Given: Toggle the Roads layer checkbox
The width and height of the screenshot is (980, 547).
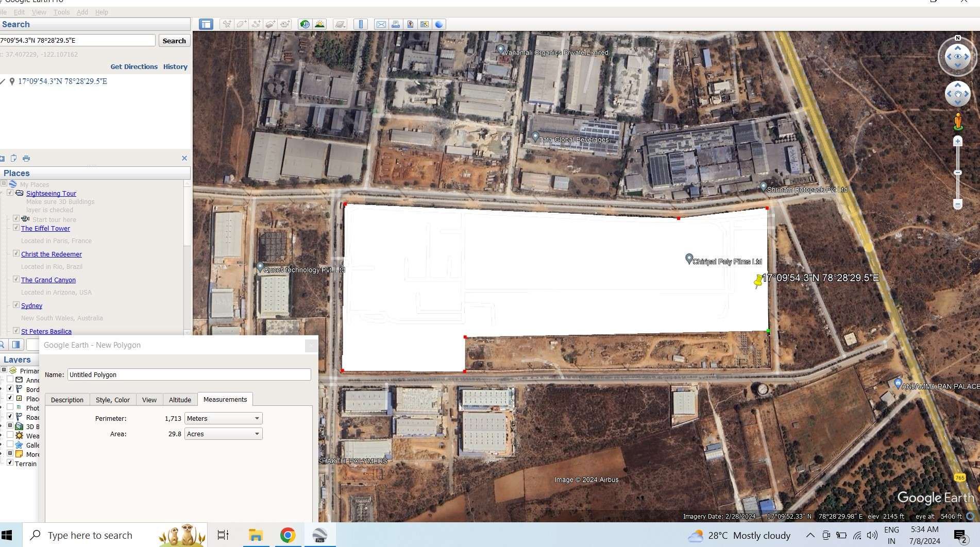Looking at the screenshot, I should coord(10,417).
